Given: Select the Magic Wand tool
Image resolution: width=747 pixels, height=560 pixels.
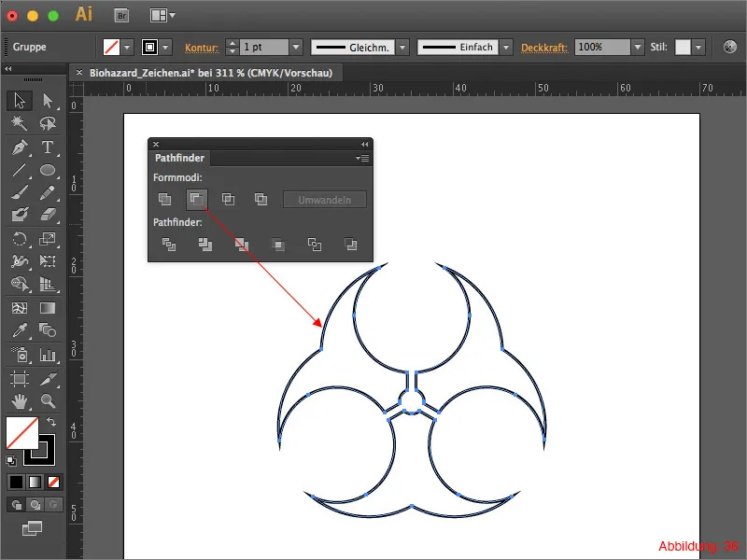Looking at the screenshot, I should pyautogui.click(x=20, y=123).
